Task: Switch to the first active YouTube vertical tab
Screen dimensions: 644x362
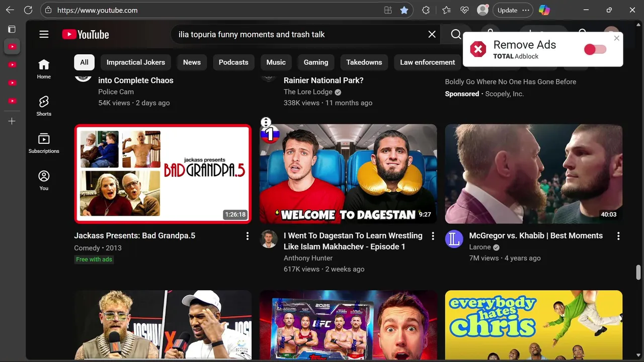Action: tap(12, 47)
